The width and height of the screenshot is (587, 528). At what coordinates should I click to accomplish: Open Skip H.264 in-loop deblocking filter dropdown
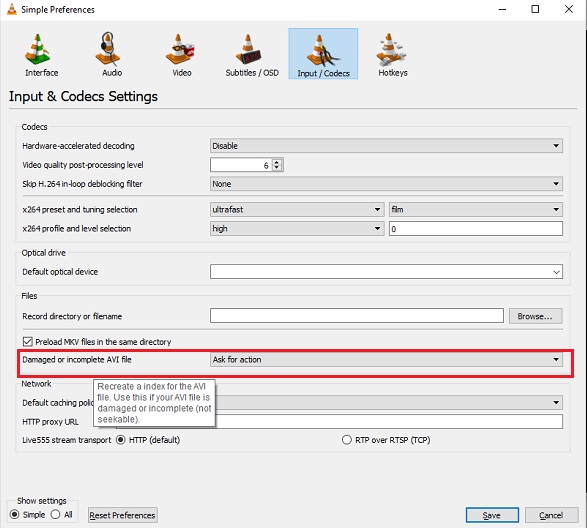tap(386, 184)
